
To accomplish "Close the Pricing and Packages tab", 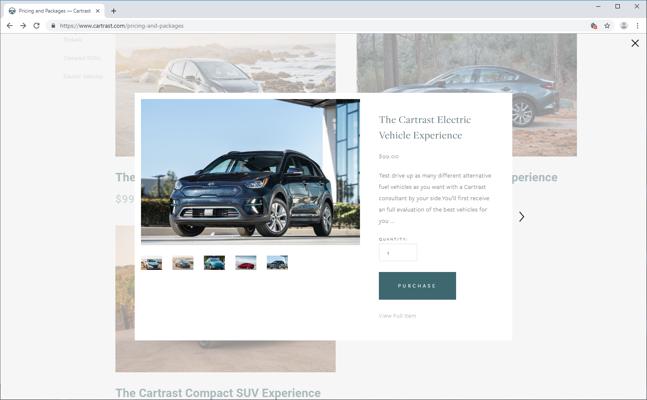I will point(98,11).
